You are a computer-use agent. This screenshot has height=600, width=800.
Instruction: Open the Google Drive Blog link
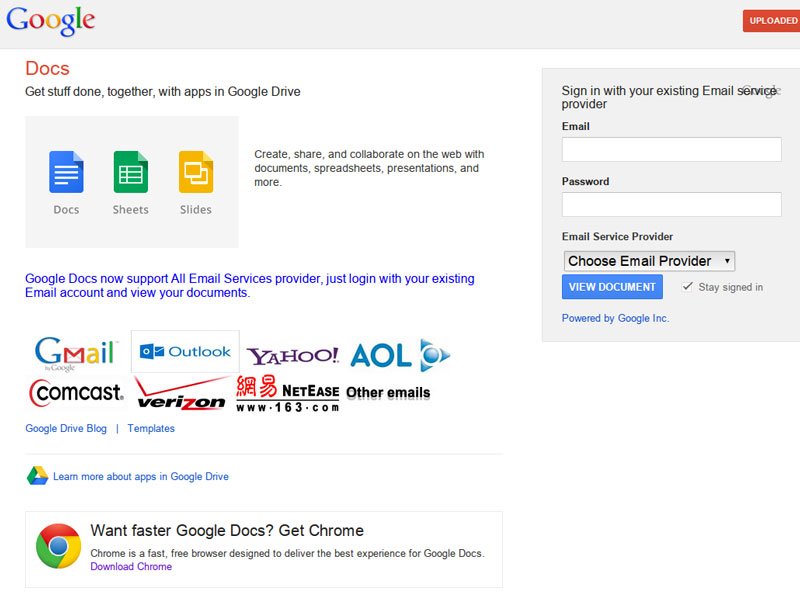(66, 428)
